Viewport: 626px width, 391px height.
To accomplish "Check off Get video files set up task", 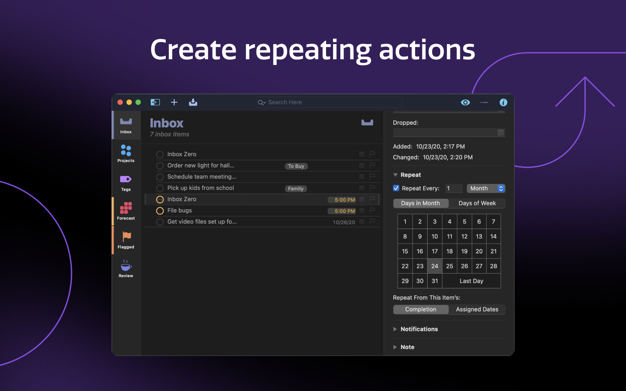I will pos(160,222).
